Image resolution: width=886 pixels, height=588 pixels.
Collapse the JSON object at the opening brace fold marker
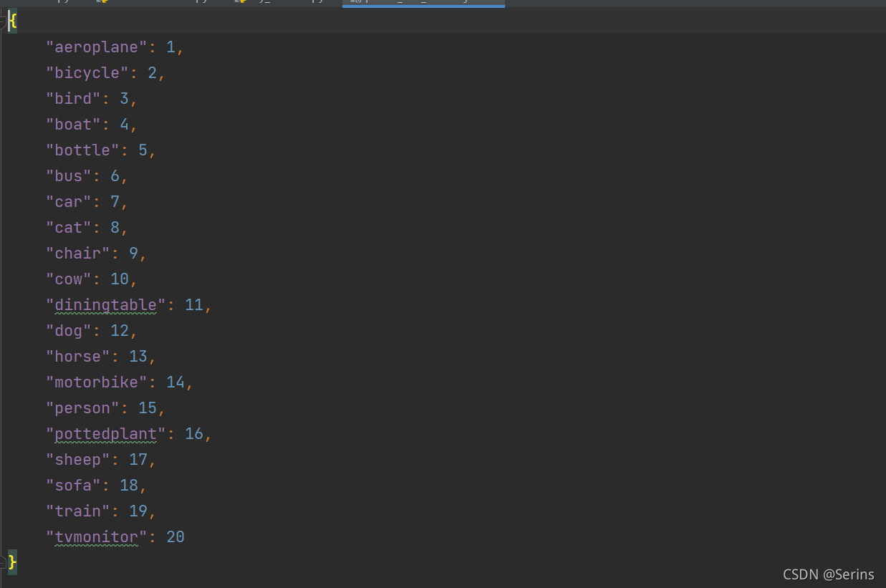(x=3, y=22)
